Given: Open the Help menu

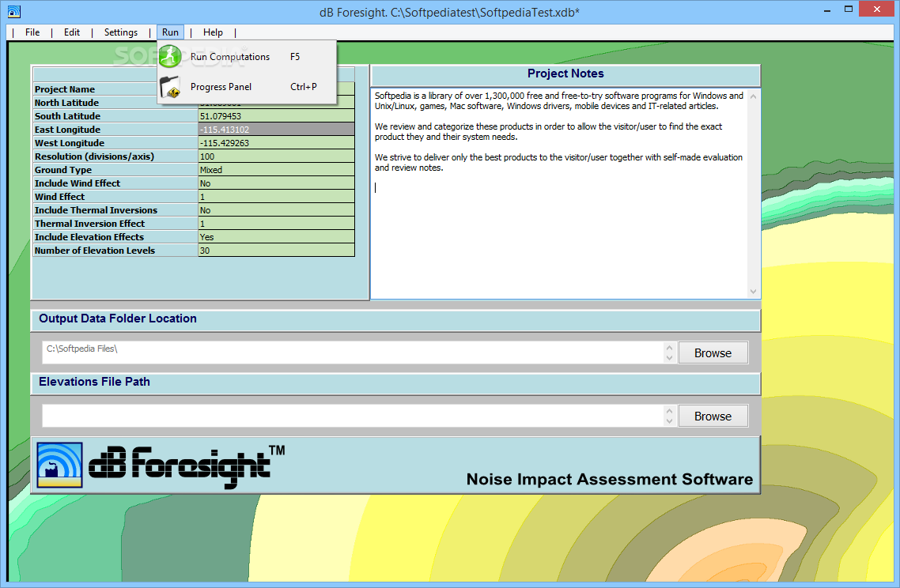Looking at the screenshot, I should click(x=213, y=32).
